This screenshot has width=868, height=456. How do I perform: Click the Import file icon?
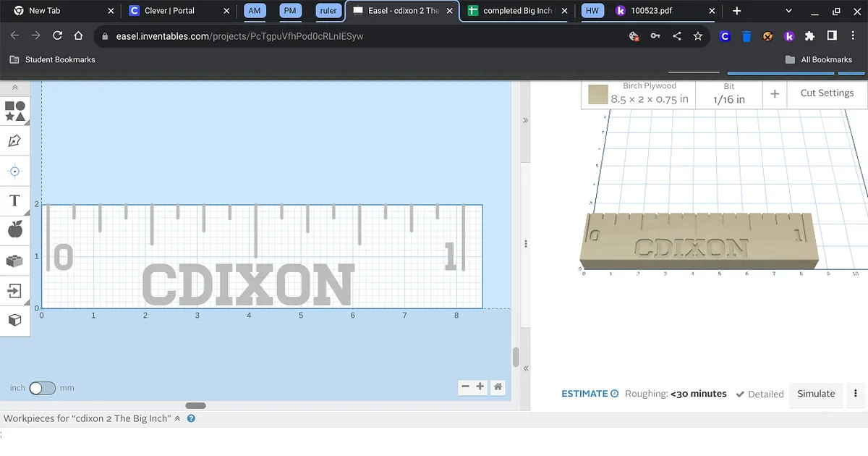tap(15, 290)
